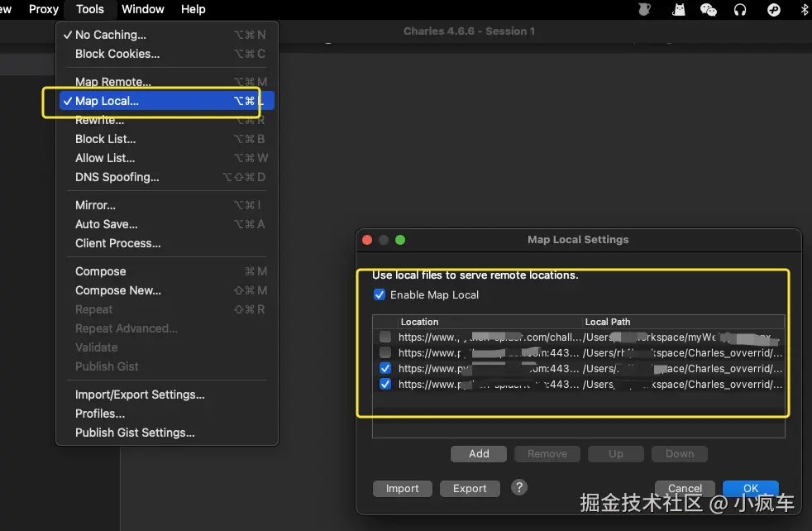Toggle No Caching option
The image size is (812, 531).
point(167,35)
